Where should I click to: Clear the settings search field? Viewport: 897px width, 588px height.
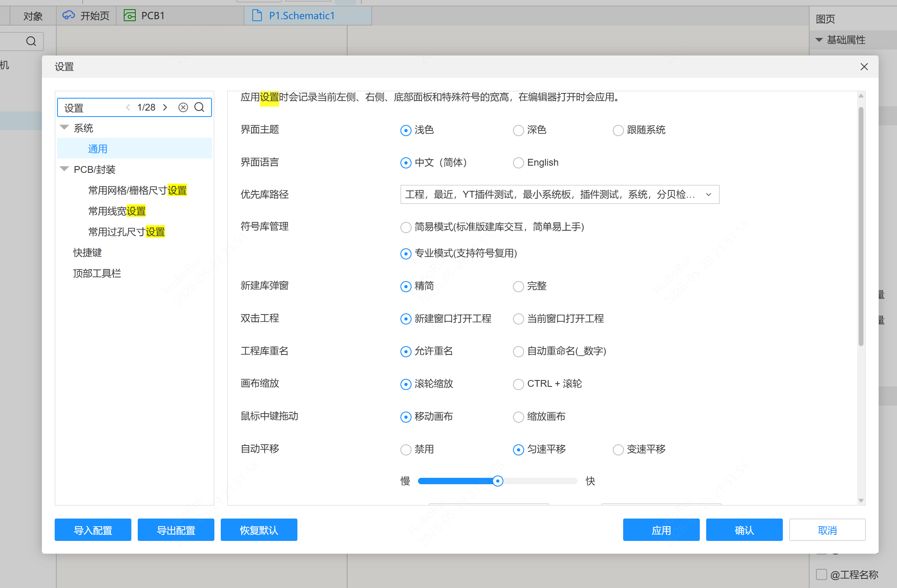[183, 107]
